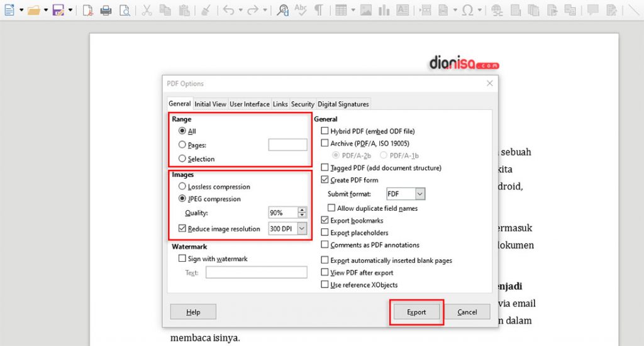Click Export as PDF toolbar icon
This screenshot has width=644, height=346.
pyautogui.click(x=87, y=9)
